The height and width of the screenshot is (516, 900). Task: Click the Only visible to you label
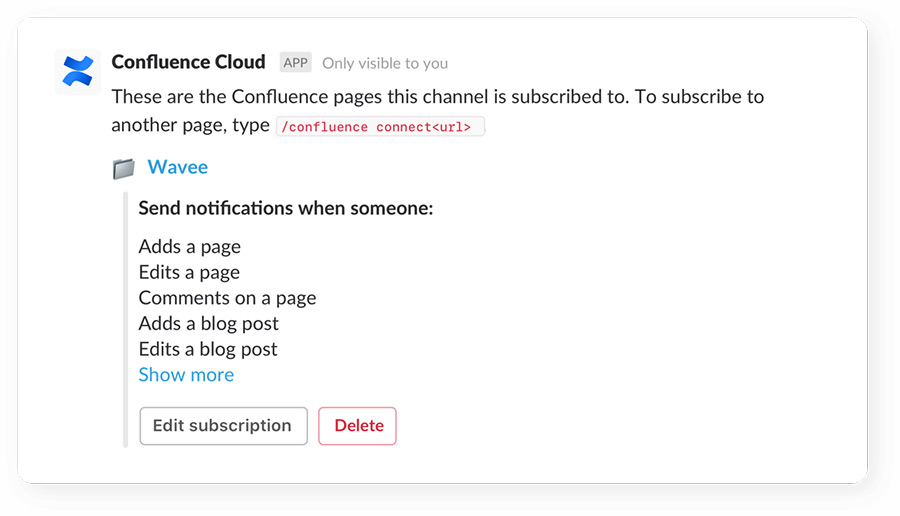(385, 63)
